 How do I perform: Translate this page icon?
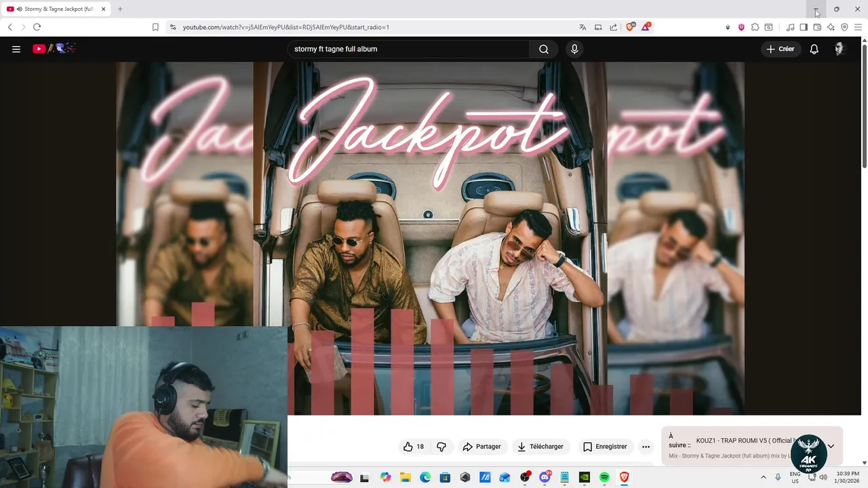coord(583,27)
